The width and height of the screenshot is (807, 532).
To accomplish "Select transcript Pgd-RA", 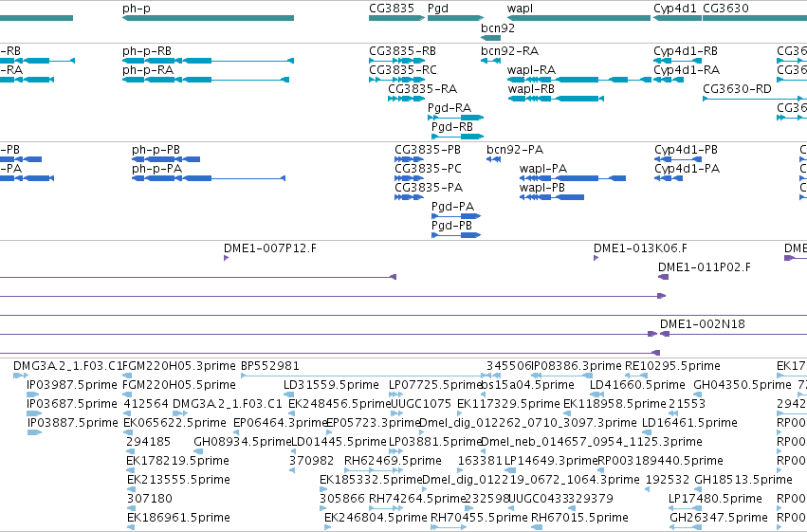I will tap(455, 118).
